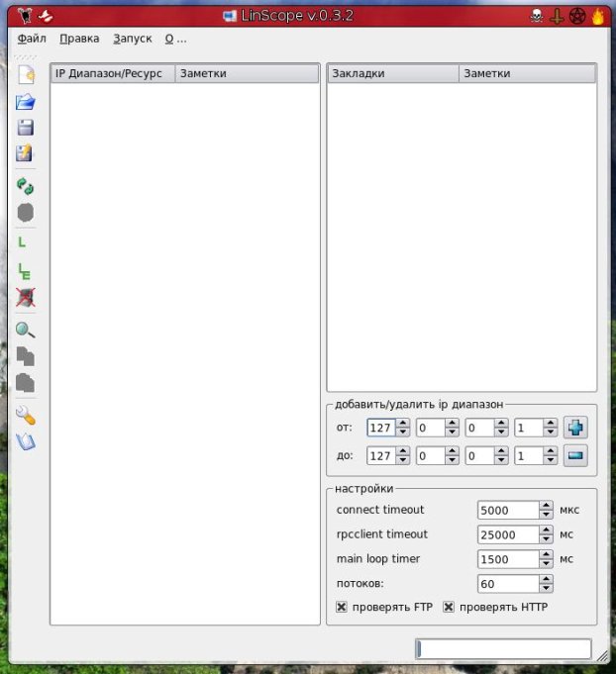Add IP range with blue plus button

point(575,428)
